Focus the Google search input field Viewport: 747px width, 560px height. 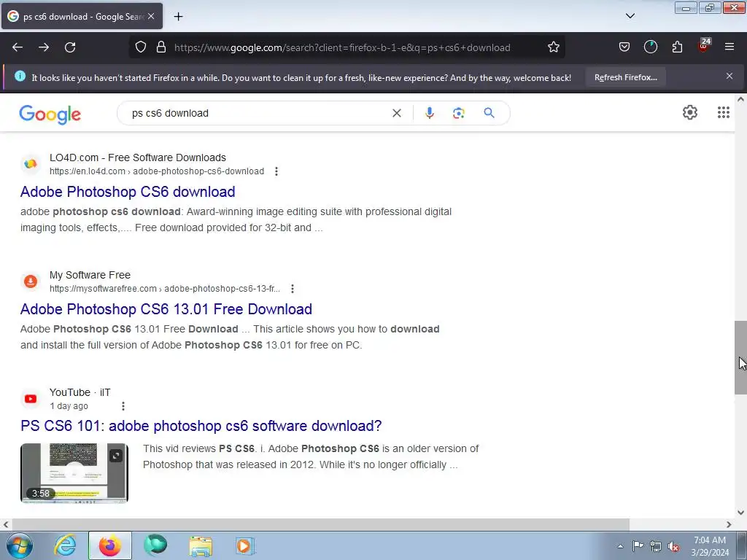coord(258,113)
